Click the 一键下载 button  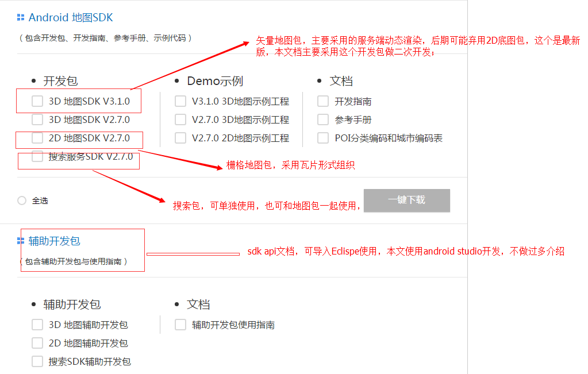[x=407, y=200]
